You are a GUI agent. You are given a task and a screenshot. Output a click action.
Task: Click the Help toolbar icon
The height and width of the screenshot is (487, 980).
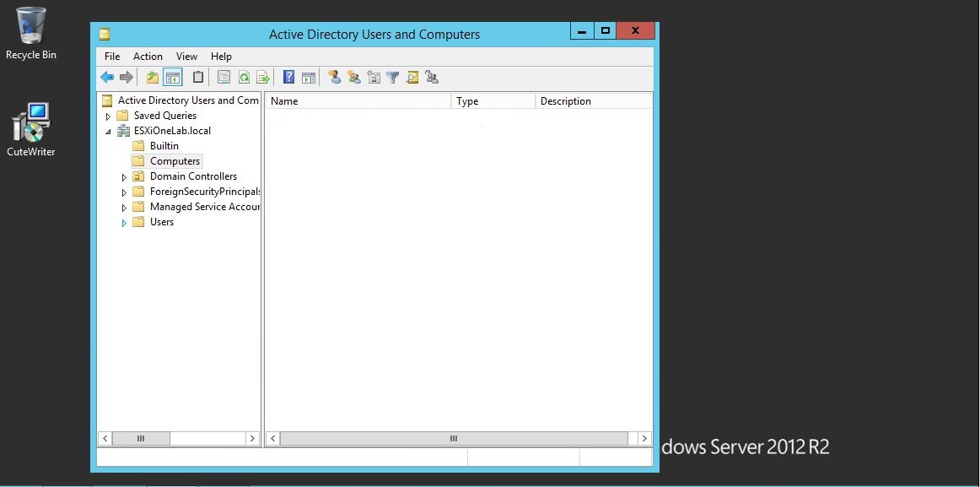288,77
